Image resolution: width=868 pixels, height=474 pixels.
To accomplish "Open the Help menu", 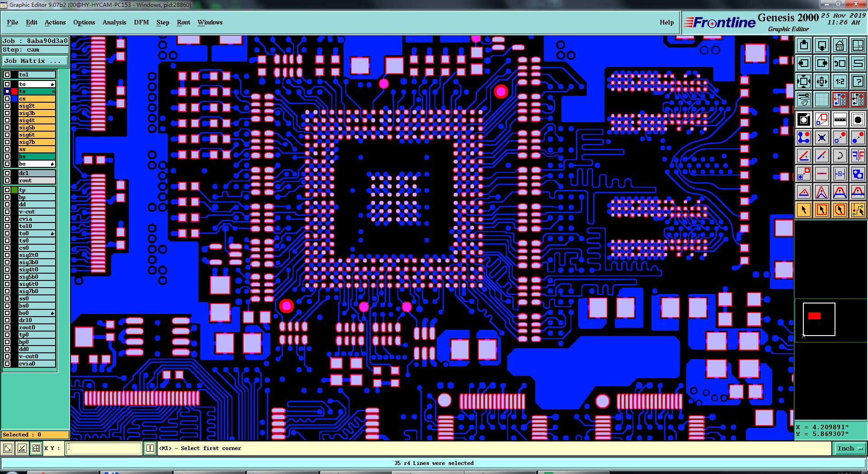I will [667, 22].
